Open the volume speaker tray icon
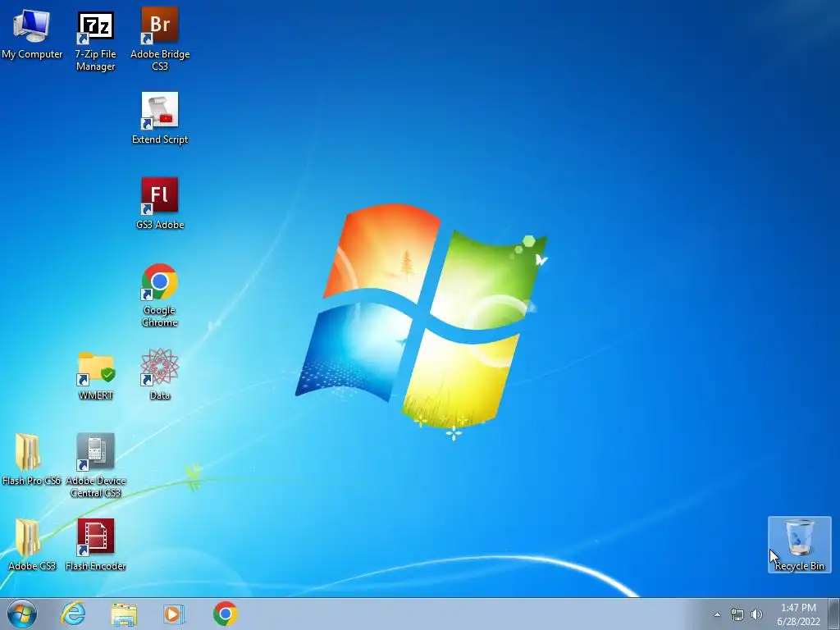This screenshot has width=840, height=630. (x=756, y=614)
